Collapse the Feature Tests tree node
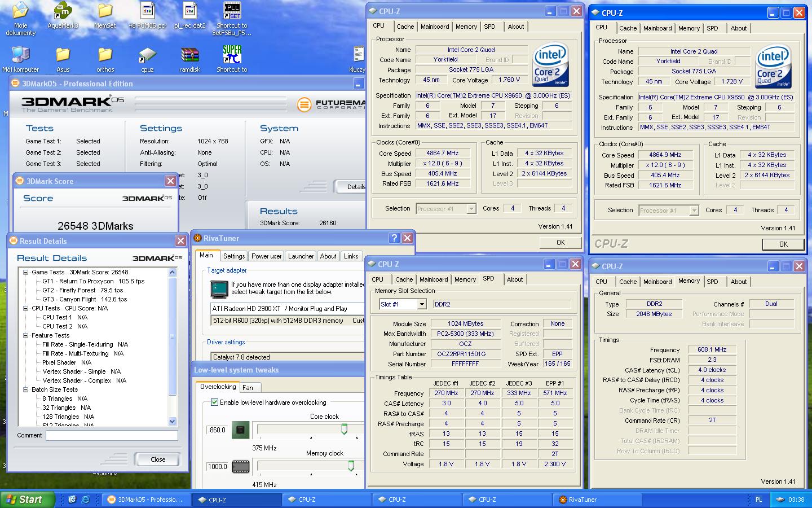This screenshot has width=812, height=508. (x=26, y=335)
